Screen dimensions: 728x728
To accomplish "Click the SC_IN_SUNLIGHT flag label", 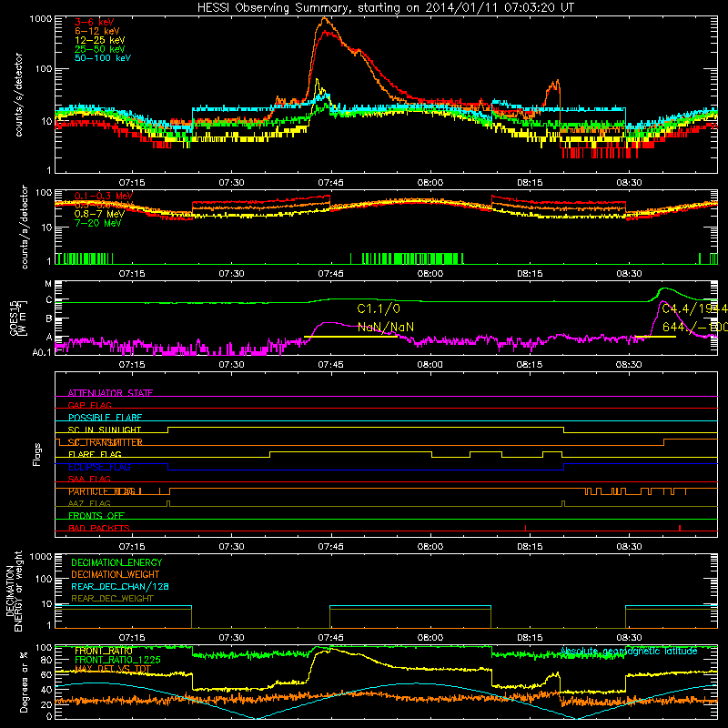I will 105,430.
